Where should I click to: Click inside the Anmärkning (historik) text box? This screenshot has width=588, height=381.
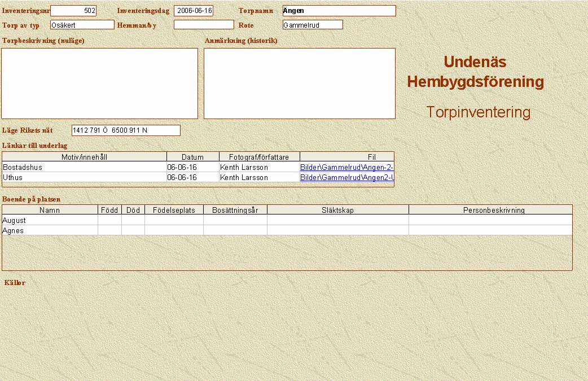[x=299, y=83]
